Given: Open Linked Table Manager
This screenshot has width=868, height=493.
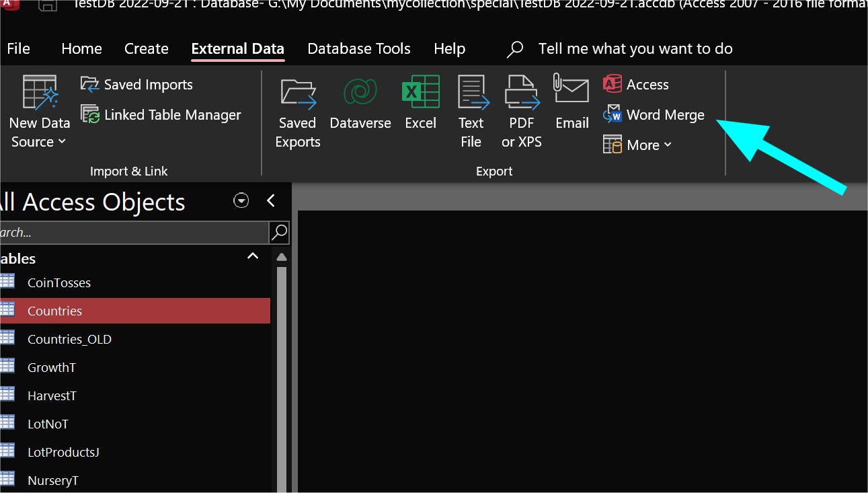Looking at the screenshot, I should [x=161, y=115].
